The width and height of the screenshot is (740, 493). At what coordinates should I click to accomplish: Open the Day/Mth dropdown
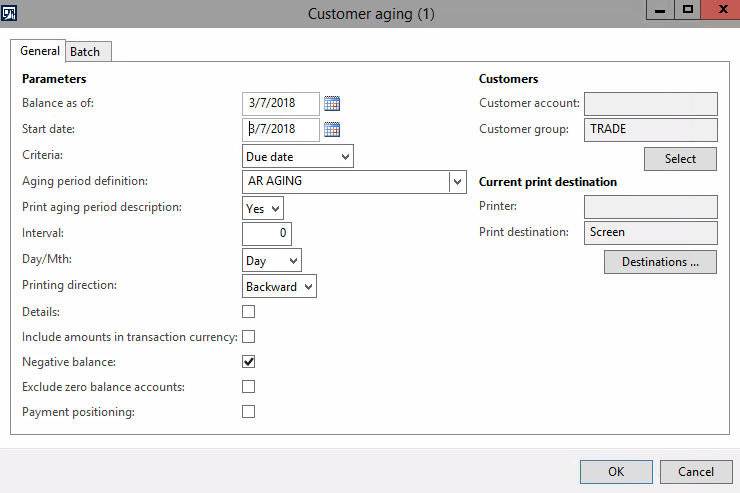coord(272,260)
